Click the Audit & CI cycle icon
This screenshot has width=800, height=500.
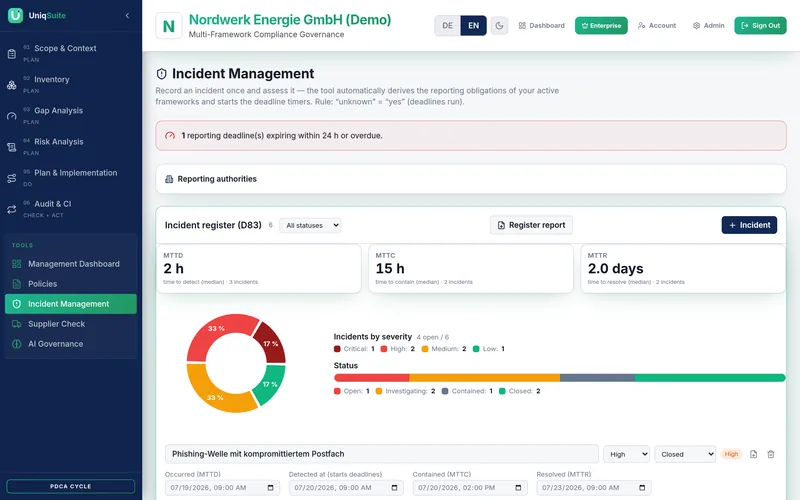tap(12, 210)
